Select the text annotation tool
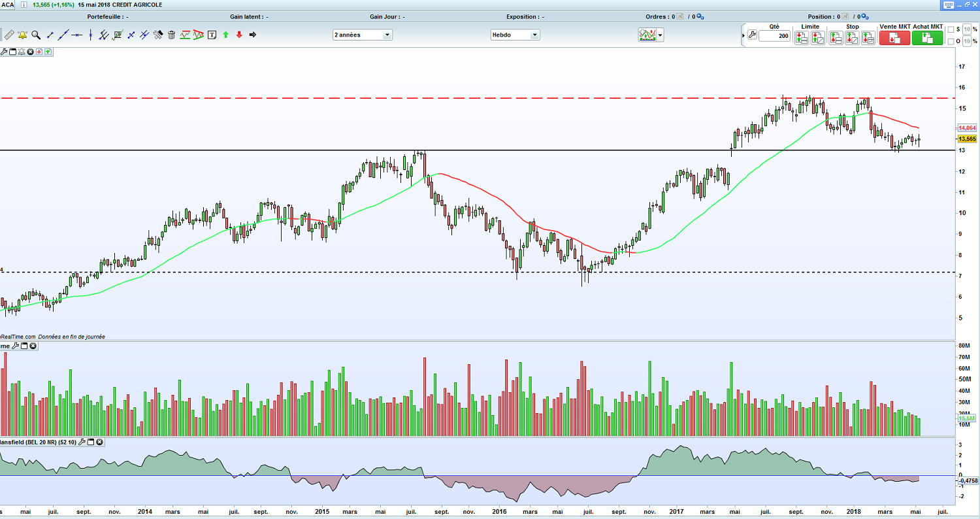Screen dimensions: 980x519 pyautogui.click(x=212, y=35)
